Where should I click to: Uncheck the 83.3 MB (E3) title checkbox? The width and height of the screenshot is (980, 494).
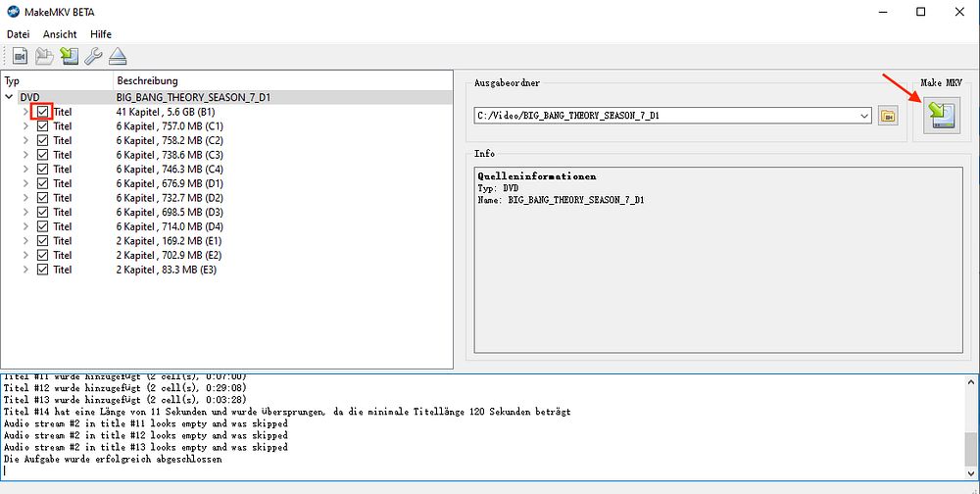pyautogui.click(x=42, y=271)
